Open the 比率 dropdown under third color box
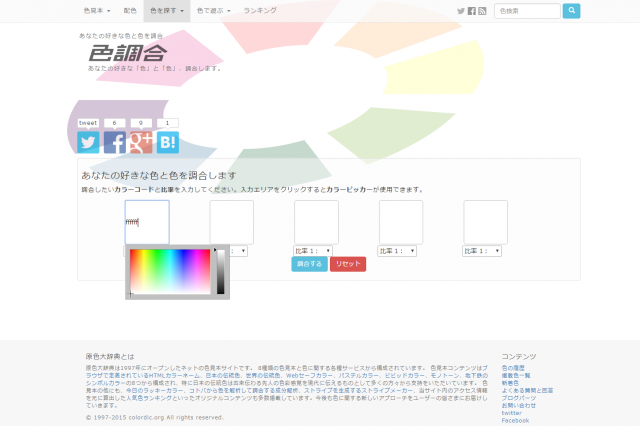Viewport: 640px width, 426px height. coord(313,251)
